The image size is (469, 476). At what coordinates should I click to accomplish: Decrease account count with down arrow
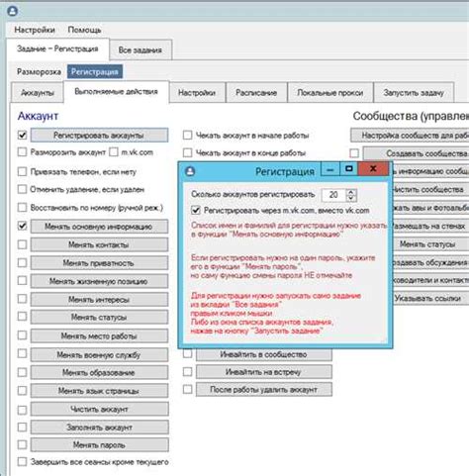(x=351, y=198)
